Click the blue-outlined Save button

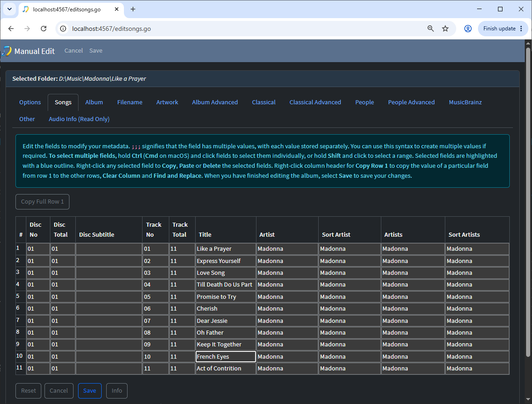[x=89, y=391]
